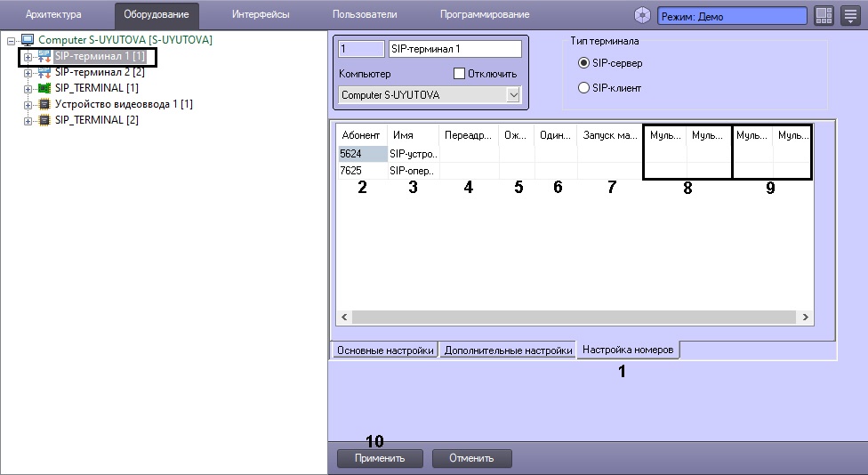
Task: Expand the SIP-терминал 2 tree node
Action: coord(28,73)
